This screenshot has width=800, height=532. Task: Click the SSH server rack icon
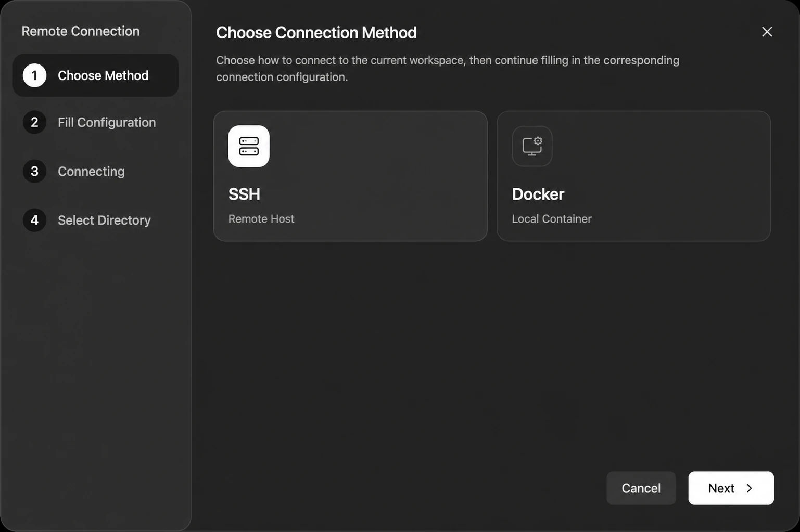249,146
